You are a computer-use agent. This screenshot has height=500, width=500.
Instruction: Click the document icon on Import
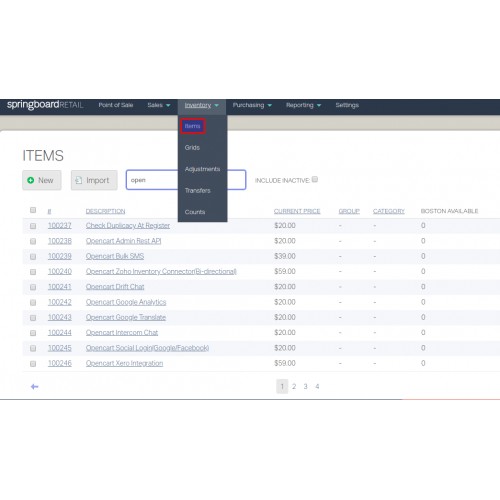78,180
